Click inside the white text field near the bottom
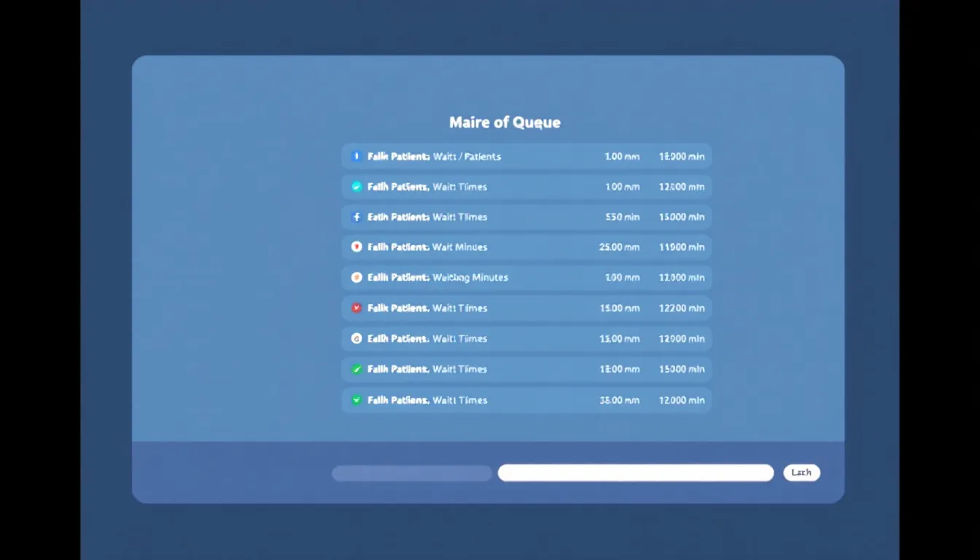This screenshot has height=560, width=980. [635, 472]
